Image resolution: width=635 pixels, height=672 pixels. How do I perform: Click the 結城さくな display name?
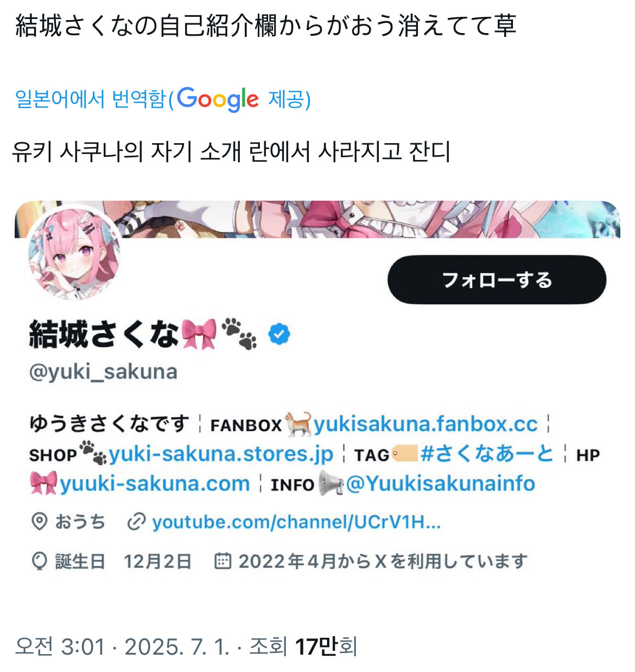pos(104,334)
